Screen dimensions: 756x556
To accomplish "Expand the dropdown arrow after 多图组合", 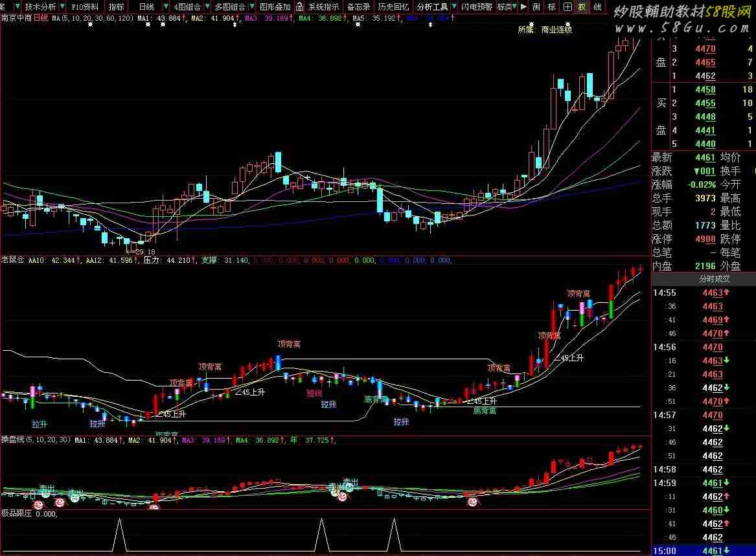I will click(252, 6).
